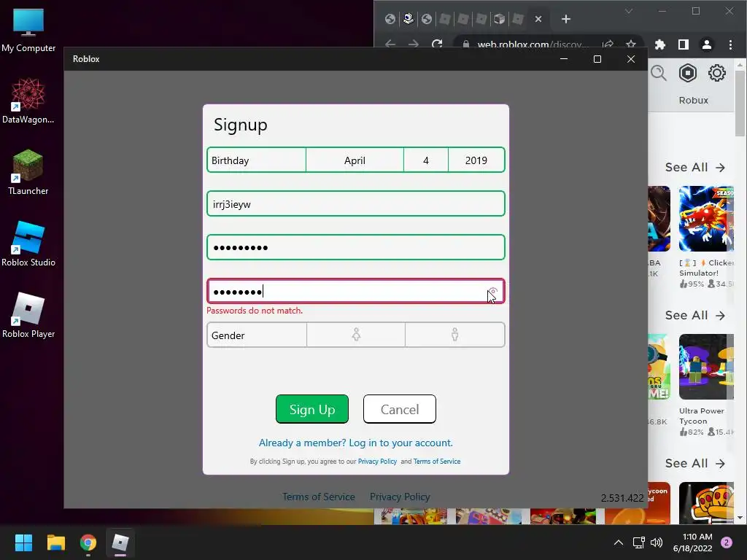This screenshot has height=560, width=747.
Task: Open Privacy Policy link in signup agreement
Action: [377, 462]
